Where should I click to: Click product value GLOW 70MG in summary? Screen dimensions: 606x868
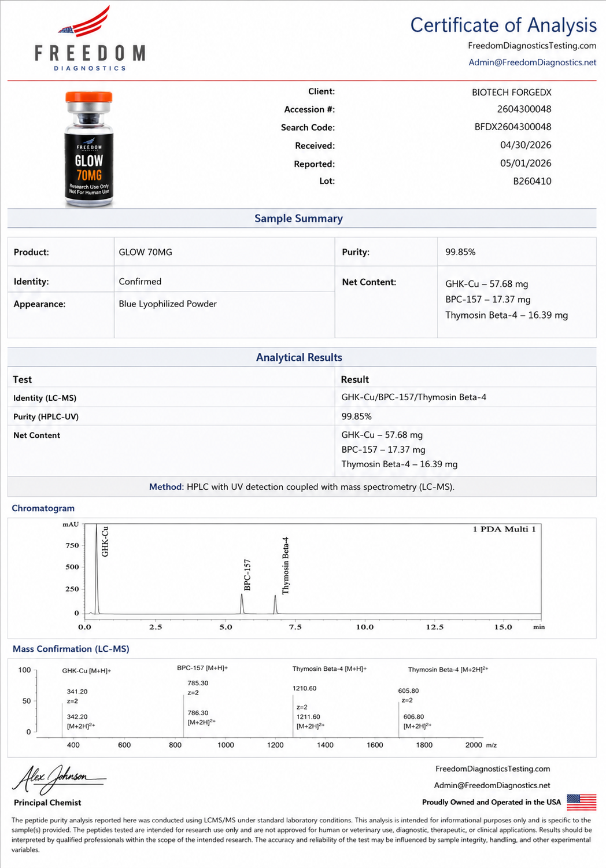(146, 252)
